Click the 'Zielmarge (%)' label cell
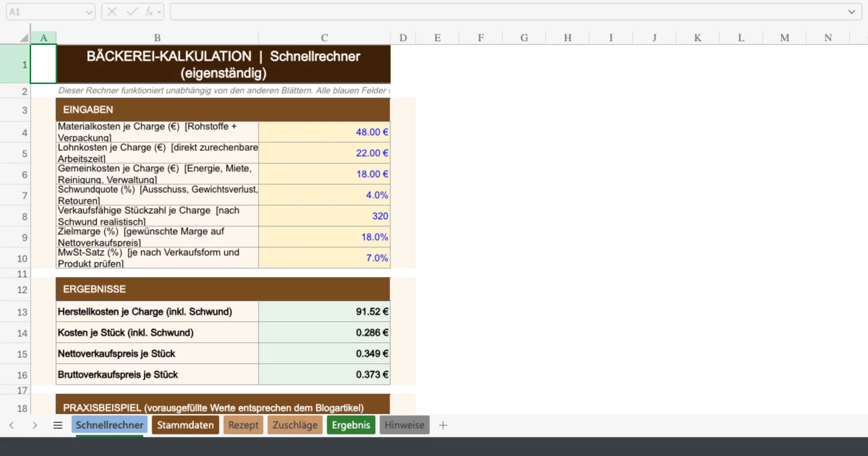This screenshot has height=456, width=868. pos(157,237)
